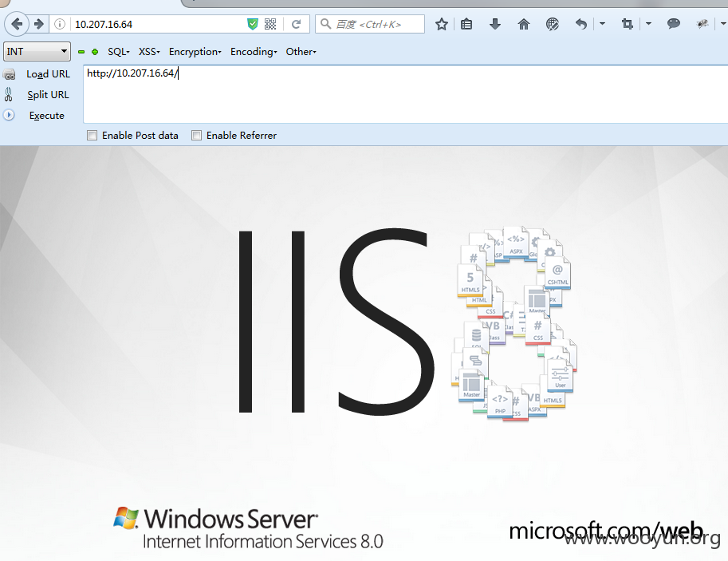Click Split URL button
728x561 pixels.
tap(48, 95)
